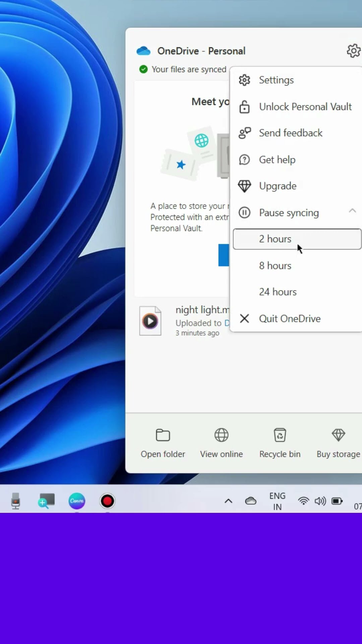
Task: Click the Personal Vault lock icon
Action: point(244,107)
